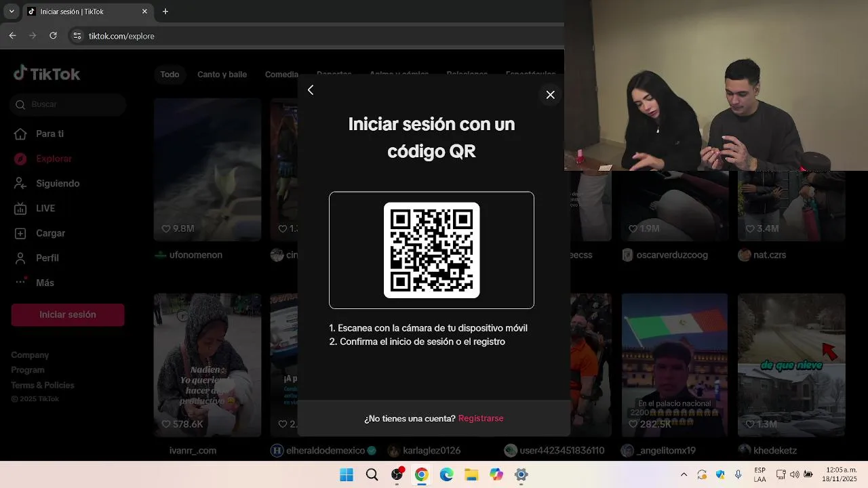
Task: Open the Company footer link
Action: pos(30,355)
